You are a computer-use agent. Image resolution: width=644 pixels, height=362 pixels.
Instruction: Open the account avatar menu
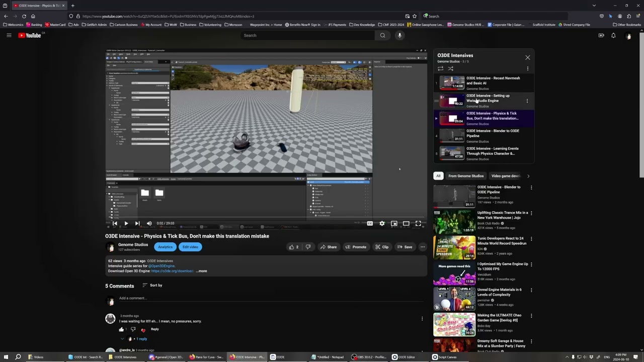pyautogui.click(x=628, y=36)
